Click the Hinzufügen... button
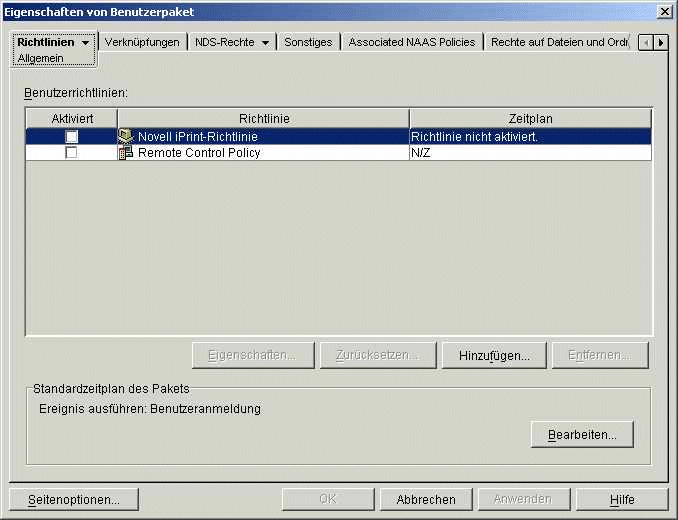Viewport: 678px width, 520px height. pyautogui.click(x=494, y=355)
